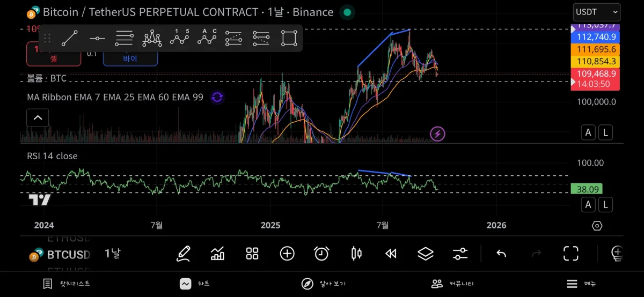This screenshot has height=297, width=644.
Task: Enter fullscreen mode with the corners icon
Action: [571, 254]
